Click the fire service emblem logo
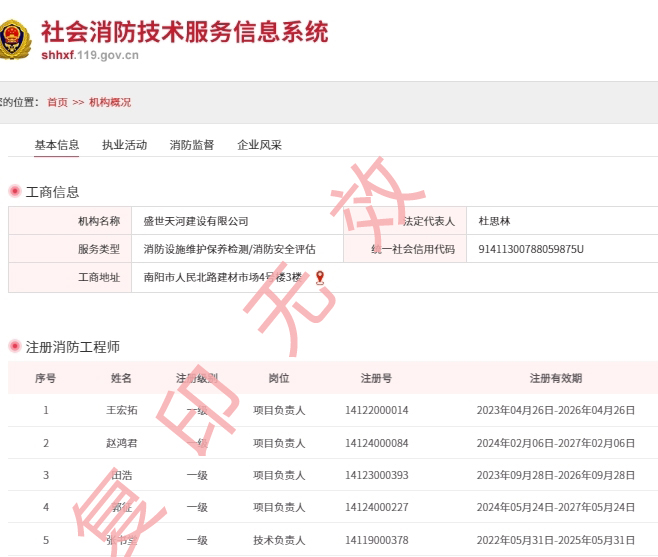Image resolution: width=658 pixels, height=557 pixels. pos(15,39)
